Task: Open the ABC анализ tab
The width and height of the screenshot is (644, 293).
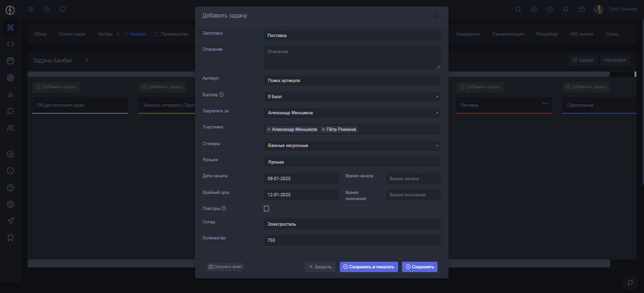Action: (581, 34)
